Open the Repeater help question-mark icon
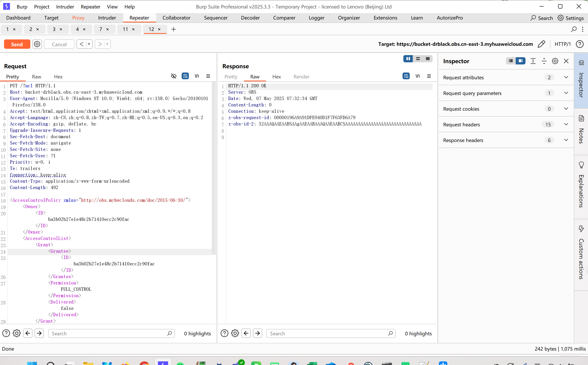 click(x=580, y=44)
